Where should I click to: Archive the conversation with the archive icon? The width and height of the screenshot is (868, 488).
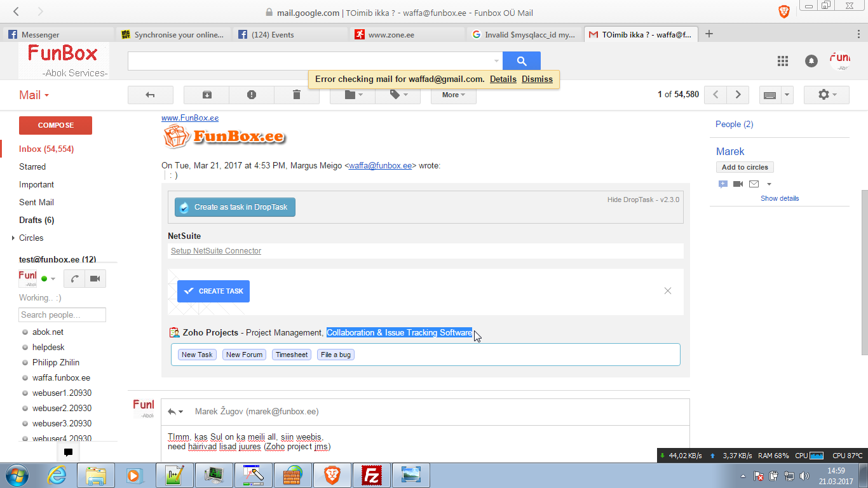point(207,95)
